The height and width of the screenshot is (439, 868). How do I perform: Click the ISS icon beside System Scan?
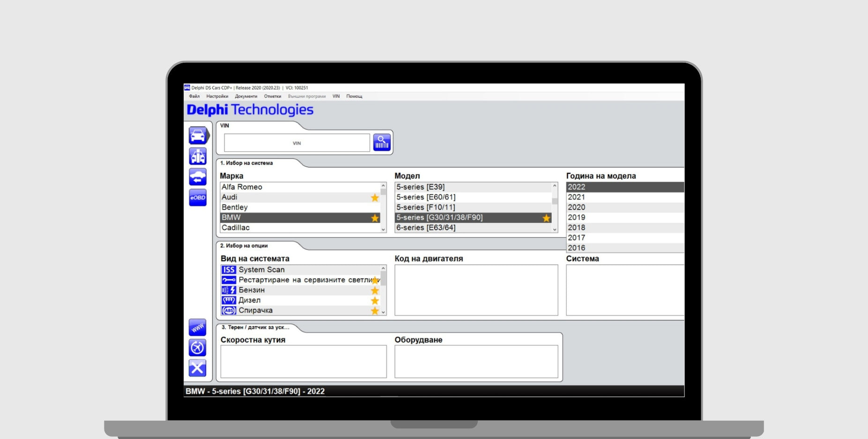click(x=229, y=270)
